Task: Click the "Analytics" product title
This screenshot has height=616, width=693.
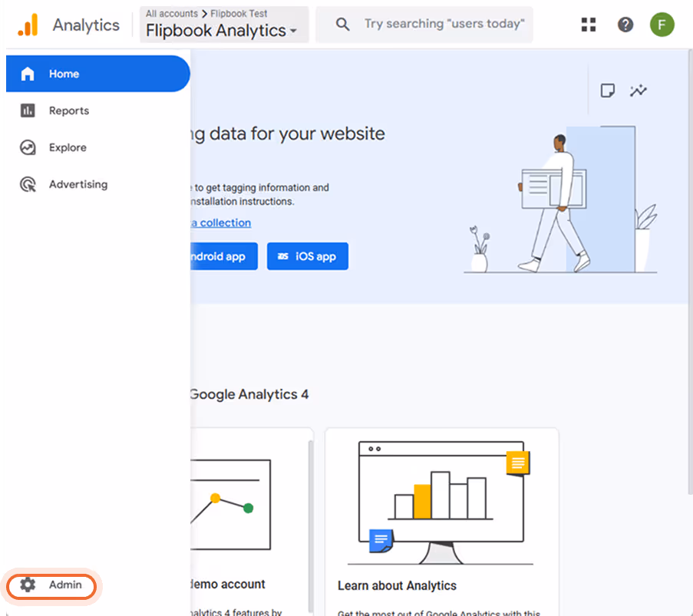Action: point(86,25)
